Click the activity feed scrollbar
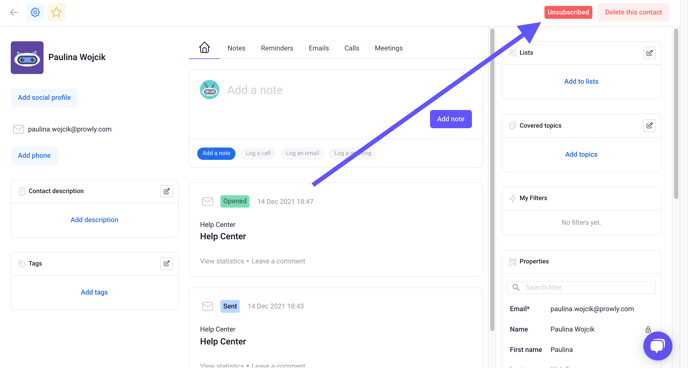The height and width of the screenshot is (368, 688). tap(492, 179)
